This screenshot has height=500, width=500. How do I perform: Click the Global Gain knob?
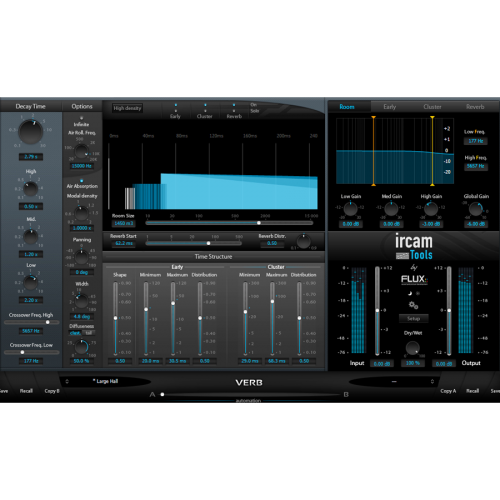[476, 209]
